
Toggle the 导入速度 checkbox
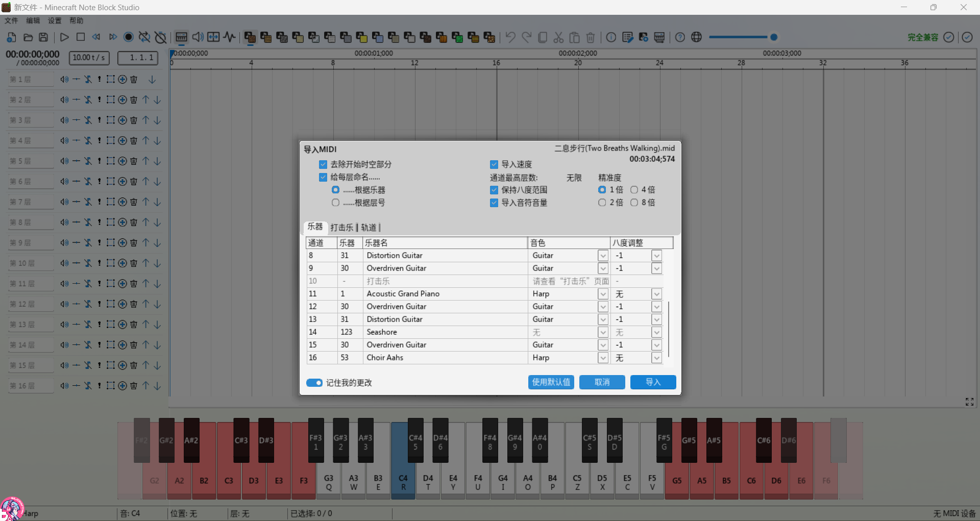[x=494, y=164]
